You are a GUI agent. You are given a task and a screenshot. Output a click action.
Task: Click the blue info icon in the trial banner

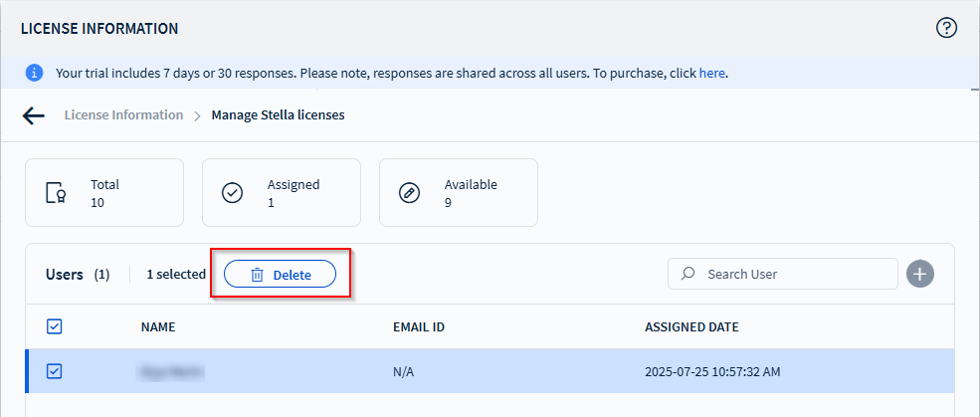(x=35, y=73)
